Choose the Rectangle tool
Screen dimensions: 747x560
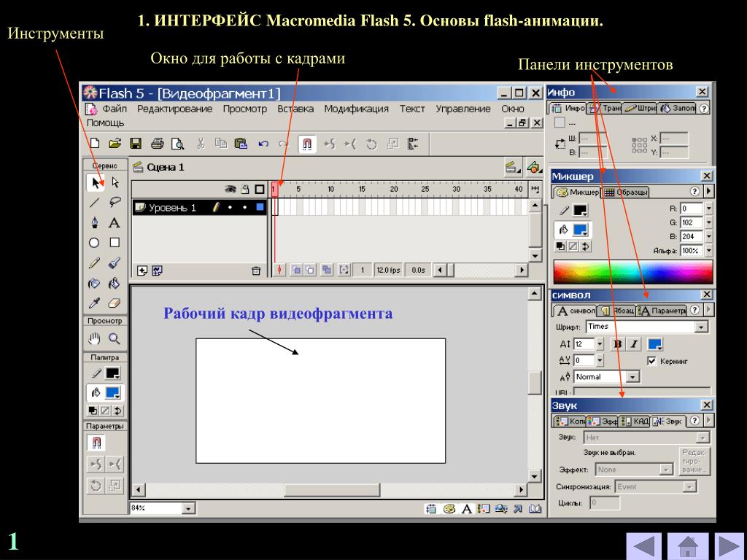[x=115, y=242]
